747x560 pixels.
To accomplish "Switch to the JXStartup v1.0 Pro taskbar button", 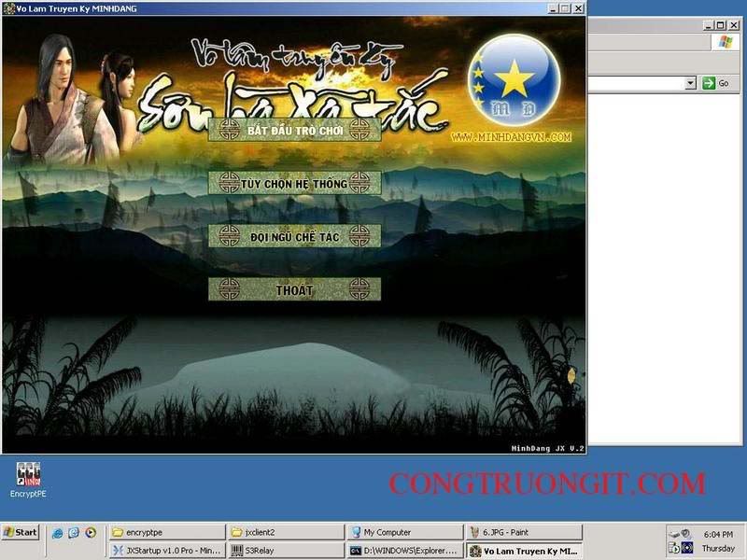I will pyautogui.click(x=167, y=551).
